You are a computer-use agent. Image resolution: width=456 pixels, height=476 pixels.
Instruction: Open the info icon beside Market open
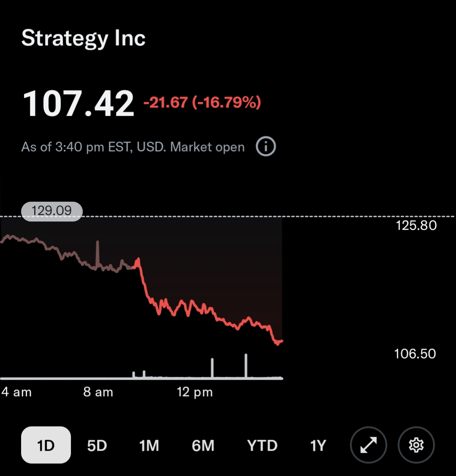(x=266, y=147)
